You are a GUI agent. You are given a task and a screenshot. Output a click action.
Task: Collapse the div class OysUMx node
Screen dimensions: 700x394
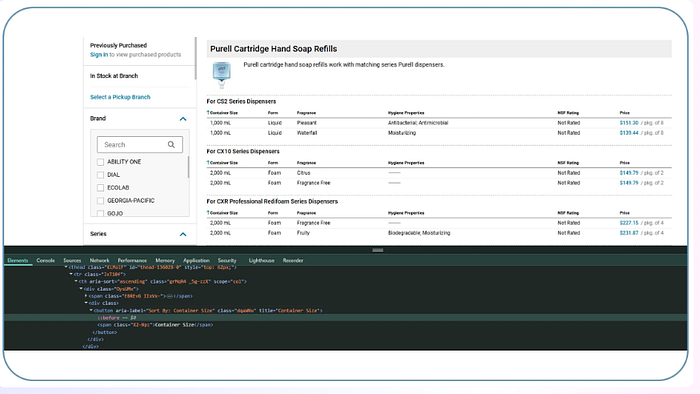click(x=81, y=289)
